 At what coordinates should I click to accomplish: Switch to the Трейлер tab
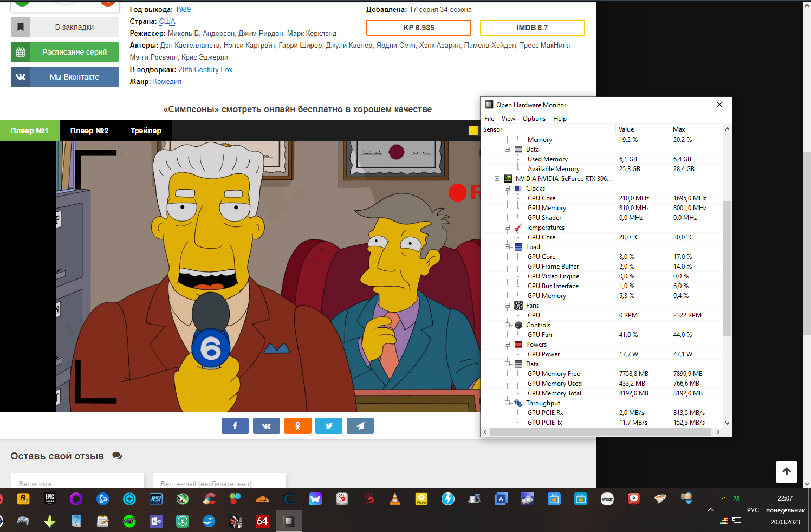point(146,131)
